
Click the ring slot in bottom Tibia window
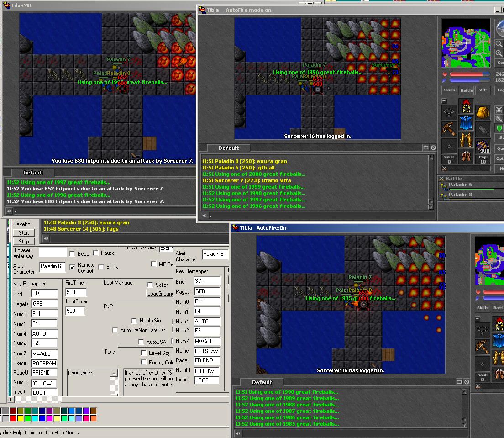point(482,364)
